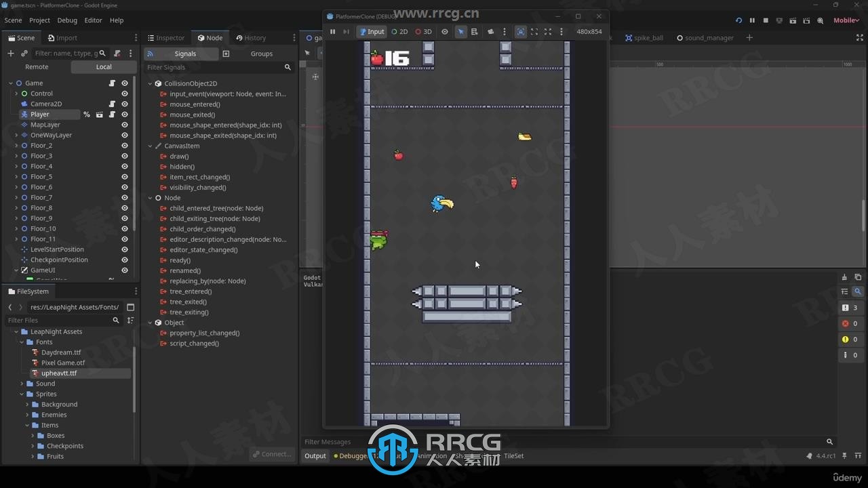This screenshot has width=868, height=488.
Task: Switch to the Import tab
Action: [62, 38]
